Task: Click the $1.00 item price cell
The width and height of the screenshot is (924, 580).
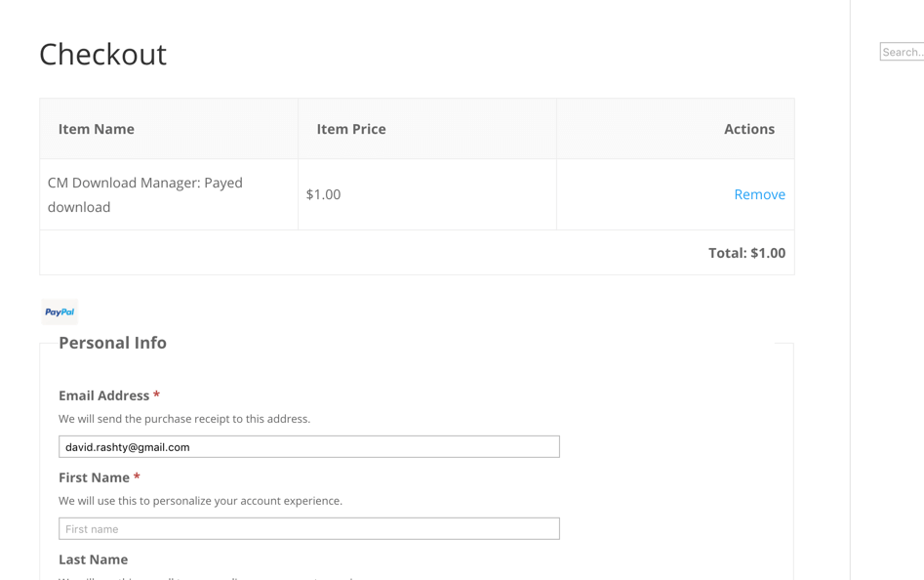Action: pos(323,194)
